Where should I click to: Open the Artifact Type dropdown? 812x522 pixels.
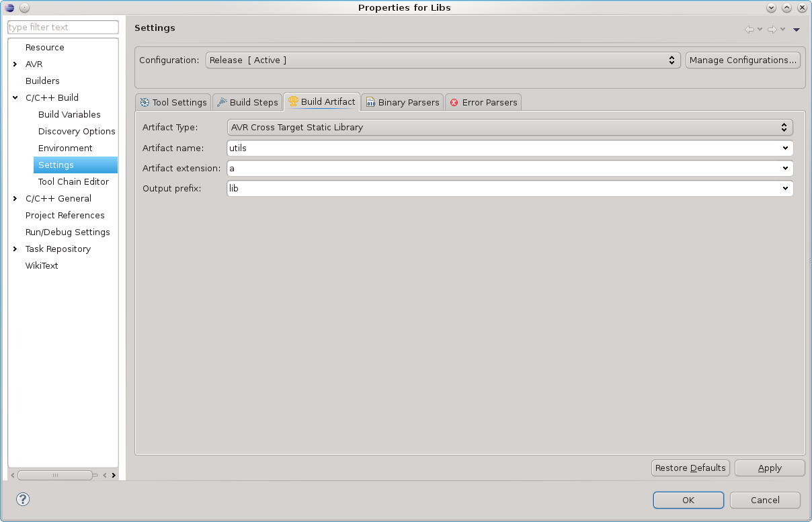click(x=784, y=127)
